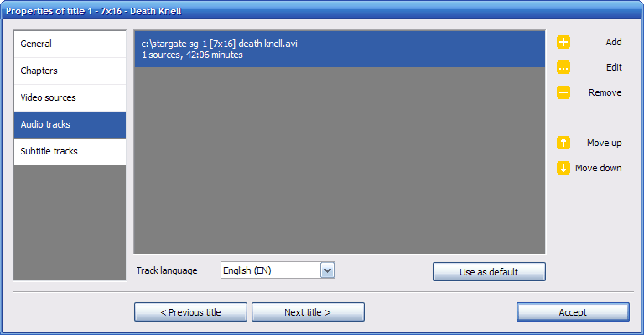Select the Audio tracks section

[x=70, y=124]
